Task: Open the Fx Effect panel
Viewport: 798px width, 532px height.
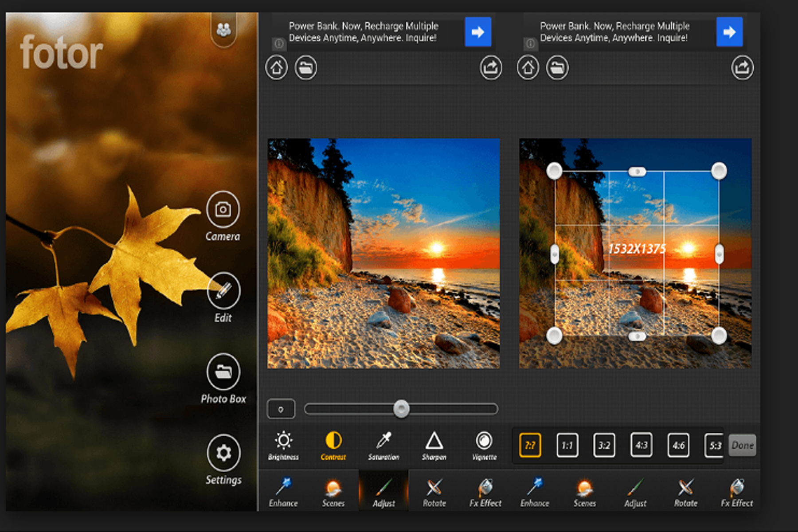Action: 485,492
